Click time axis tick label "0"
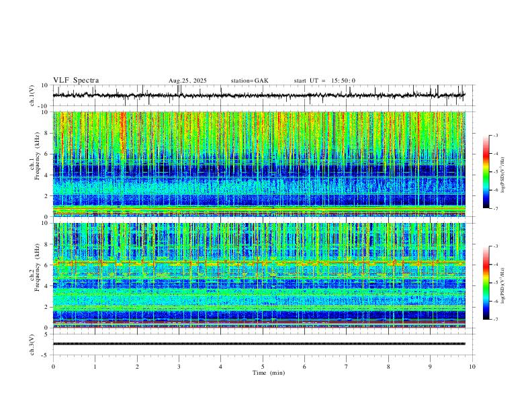 [x=53, y=367]
